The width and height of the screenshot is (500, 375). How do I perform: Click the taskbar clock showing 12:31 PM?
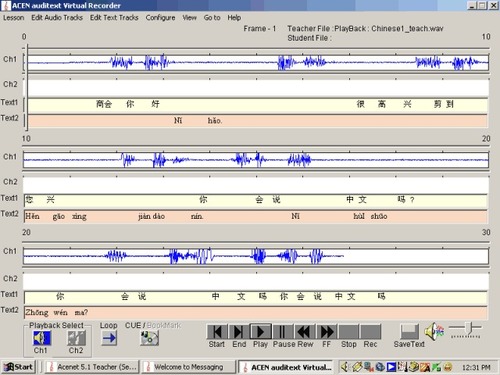click(476, 367)
